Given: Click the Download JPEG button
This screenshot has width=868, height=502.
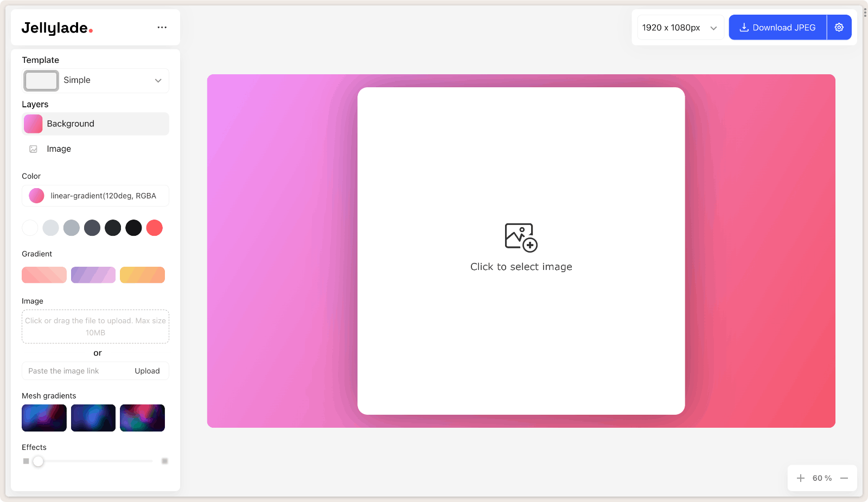Looking at the screenshot, I should 777,27.
